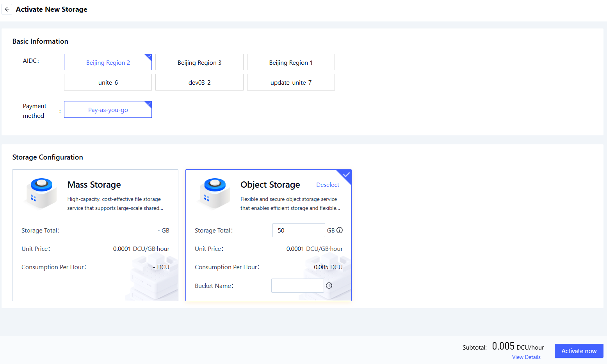607x364 pixels.
Task: Select Beijing Region 1 AIDC option
Action: coord(291,62)
